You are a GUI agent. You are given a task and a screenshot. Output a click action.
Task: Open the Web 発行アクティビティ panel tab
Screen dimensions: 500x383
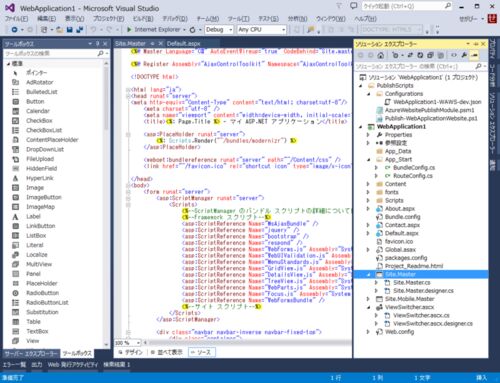coord(73,365)
